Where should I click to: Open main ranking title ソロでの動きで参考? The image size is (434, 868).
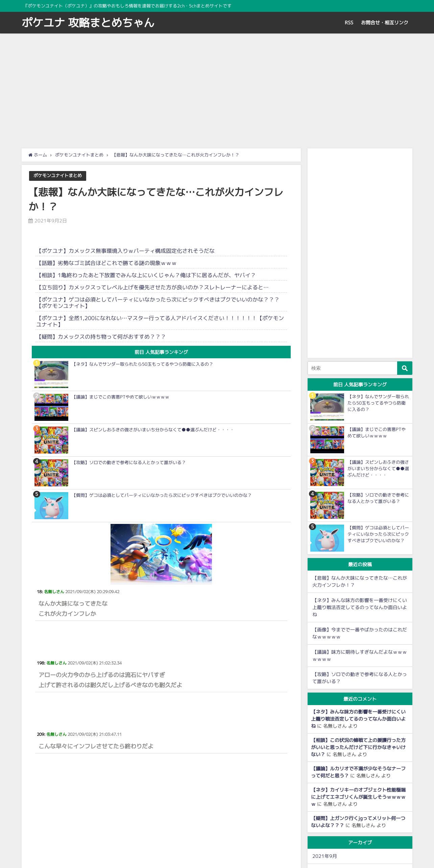129,462
